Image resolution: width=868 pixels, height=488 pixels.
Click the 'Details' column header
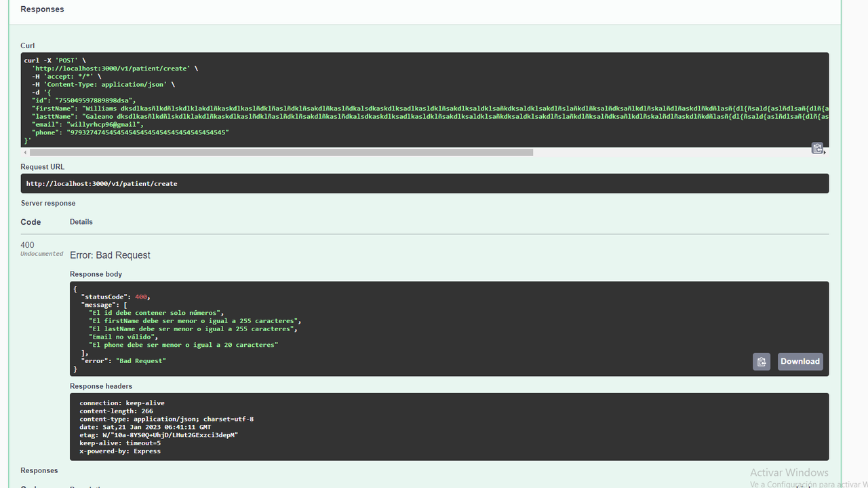point(81,222)
